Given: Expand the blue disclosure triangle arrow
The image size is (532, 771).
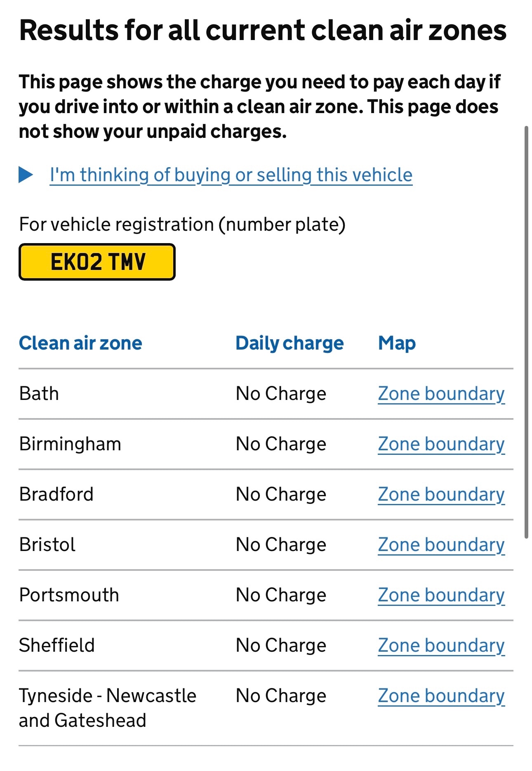Looking at the screenshot, I should point(26,175).
